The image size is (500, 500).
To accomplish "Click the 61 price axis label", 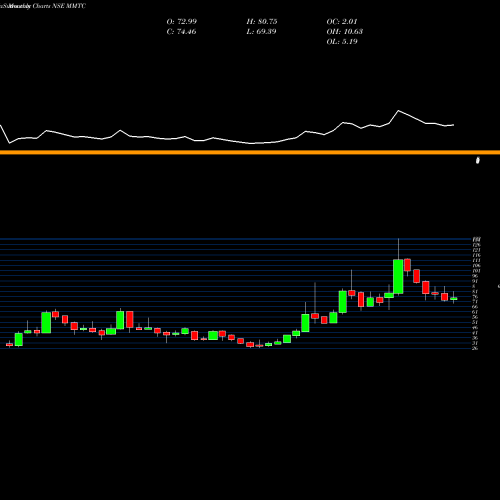I will click(x=475, y=312).
